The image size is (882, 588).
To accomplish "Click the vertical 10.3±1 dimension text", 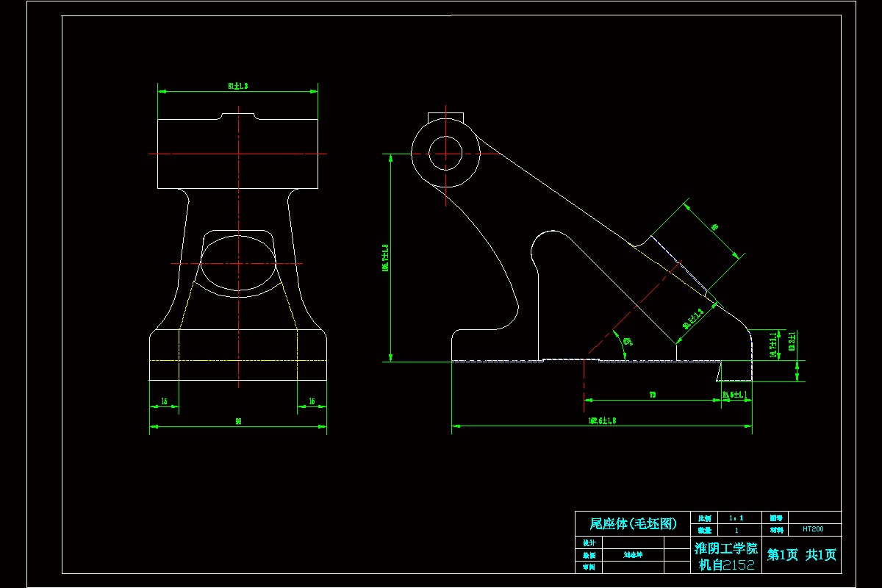I will click(792, 341).
